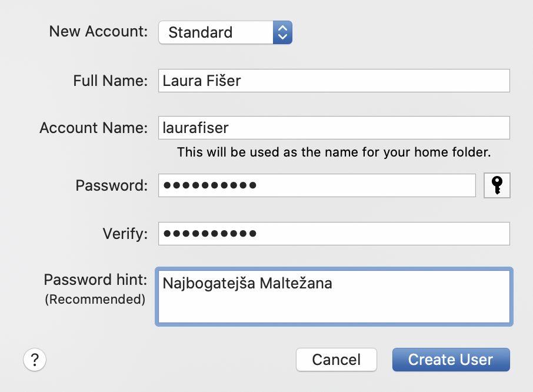
Task: Select the Standard account type text
Action: click(x=201, y=32)
